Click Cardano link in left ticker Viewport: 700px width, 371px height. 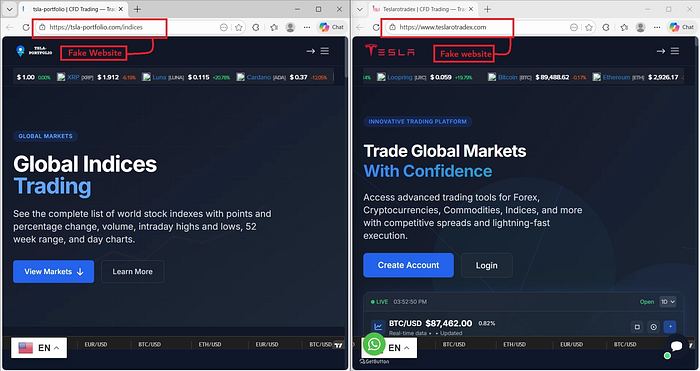(x=259, y=77)
